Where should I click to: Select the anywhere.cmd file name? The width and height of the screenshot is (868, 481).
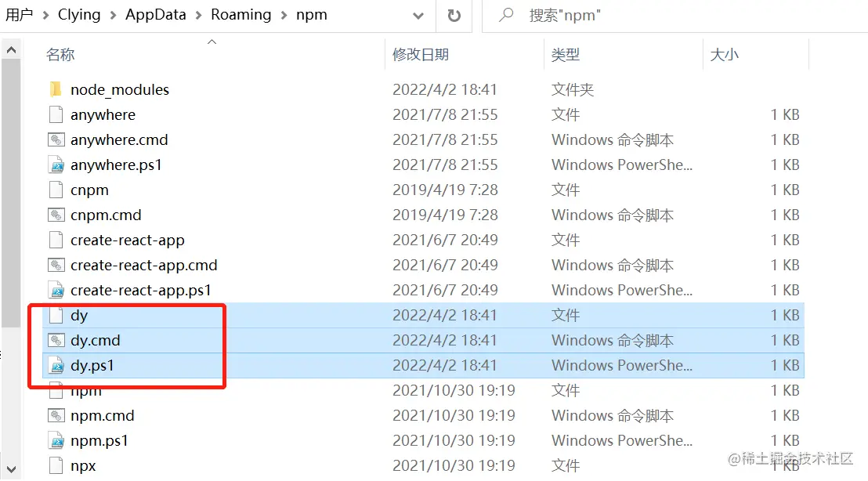(119, 139)
